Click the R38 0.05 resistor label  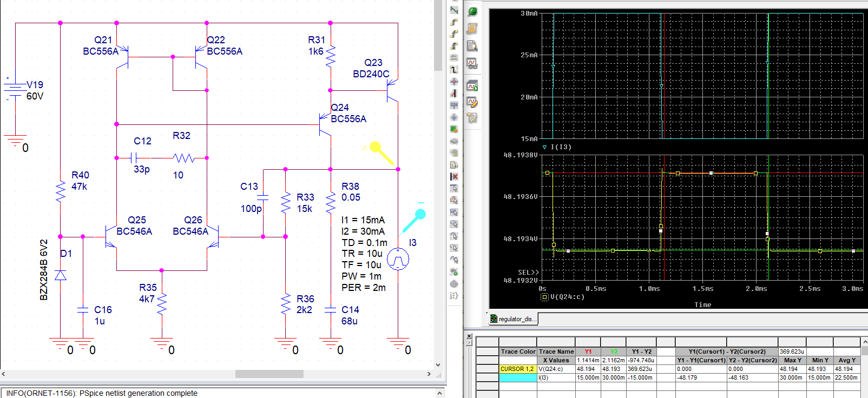351,192
